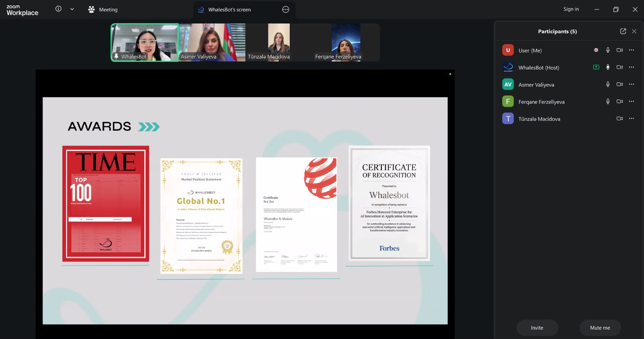Click the AWARDS slide heading
644x339 pixels.
[x=99, y=126]
